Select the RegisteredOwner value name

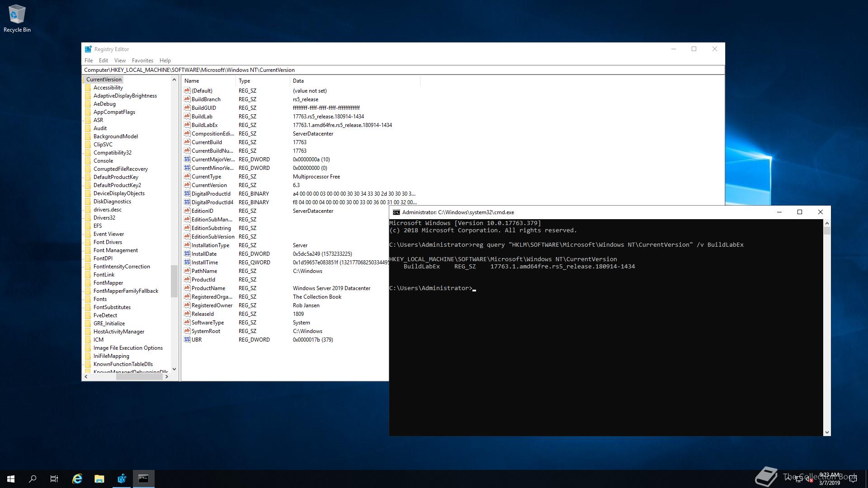pos(212,305)
